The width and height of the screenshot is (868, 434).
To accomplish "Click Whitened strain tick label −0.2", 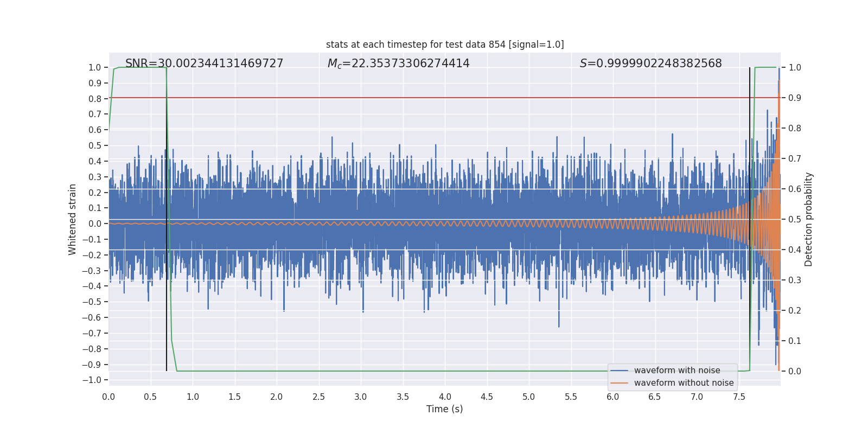I will tap(92, 255).
